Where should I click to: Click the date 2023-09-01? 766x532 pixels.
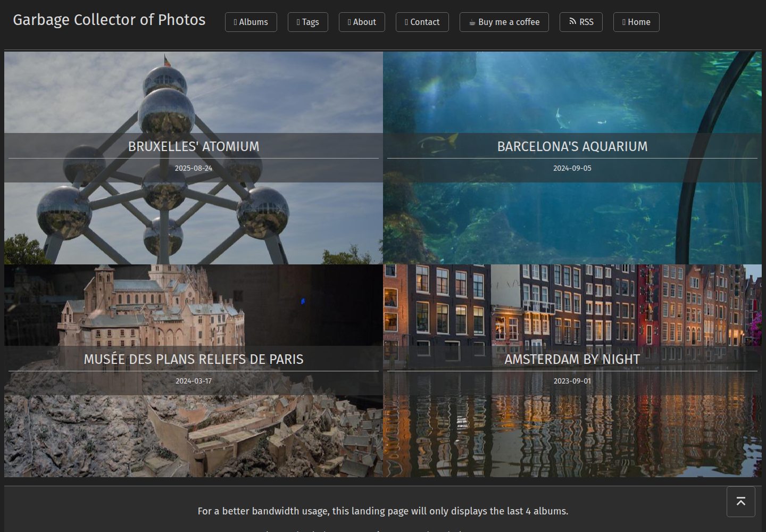(572, 381)
